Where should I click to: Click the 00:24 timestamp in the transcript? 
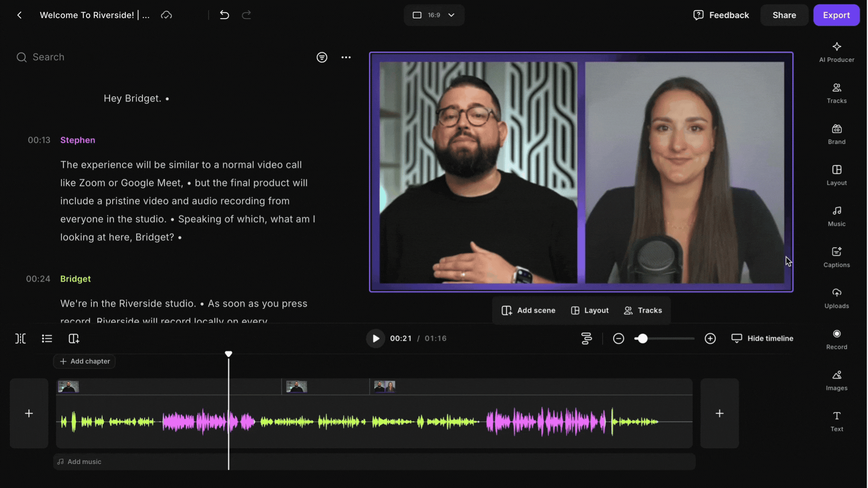click(38, 279)
